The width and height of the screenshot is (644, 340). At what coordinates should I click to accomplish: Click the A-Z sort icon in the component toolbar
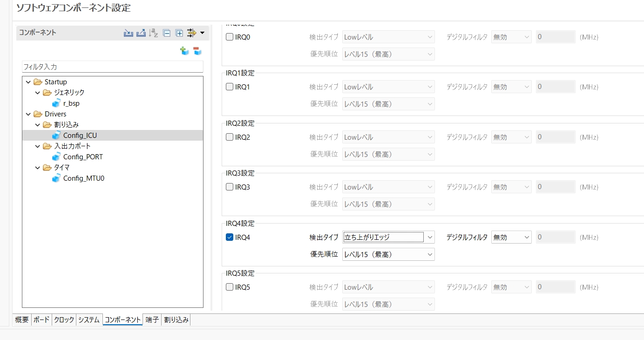pos(153,33)
